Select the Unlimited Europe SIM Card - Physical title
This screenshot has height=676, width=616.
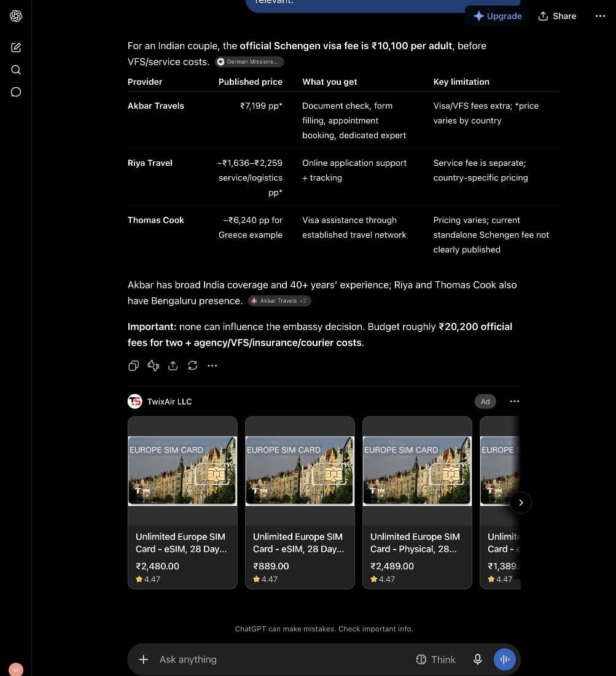coord(415,543)
